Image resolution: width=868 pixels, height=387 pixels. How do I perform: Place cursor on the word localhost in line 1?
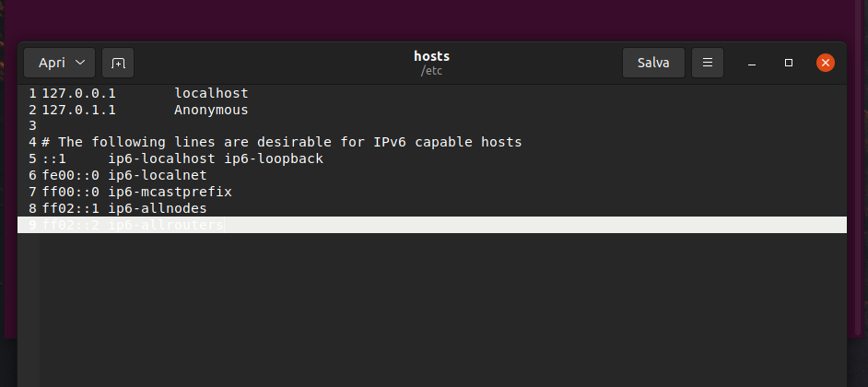tap(211, 93)
